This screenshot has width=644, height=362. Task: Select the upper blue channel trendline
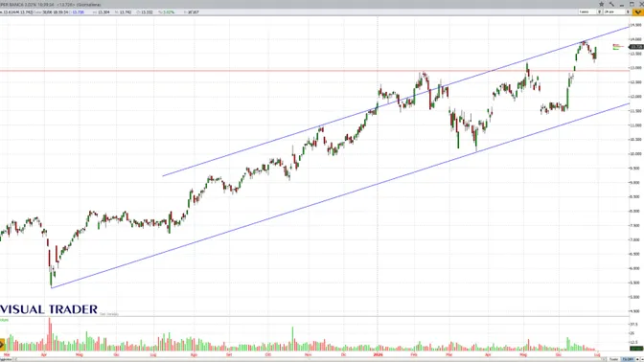[396, 101]
